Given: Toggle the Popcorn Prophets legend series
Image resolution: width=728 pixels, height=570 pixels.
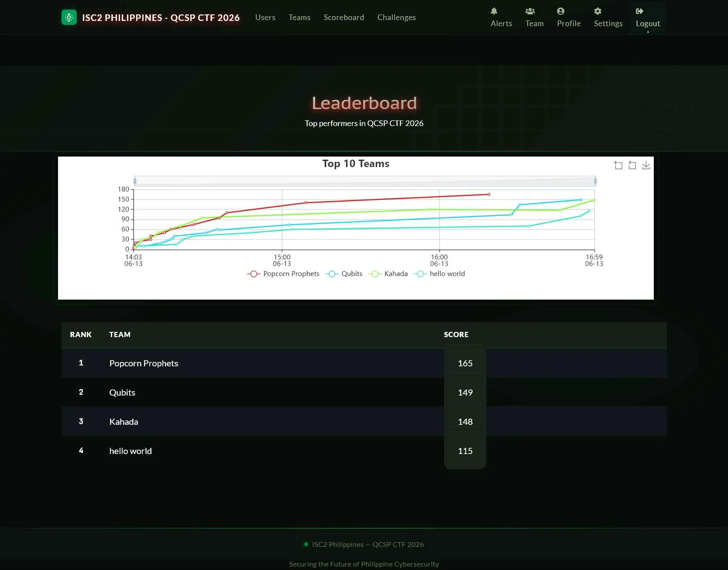Looking at the screenshot, I should [283, 274].
